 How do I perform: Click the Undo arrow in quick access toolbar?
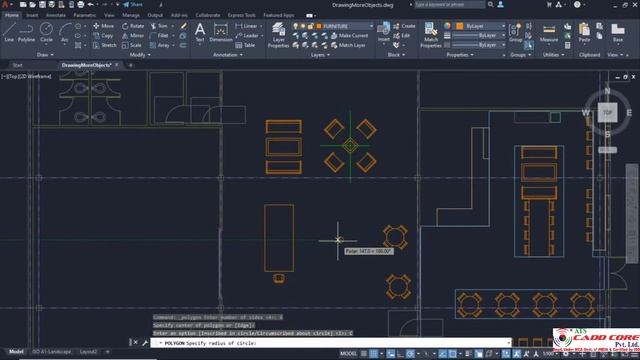tap(91, 4)
